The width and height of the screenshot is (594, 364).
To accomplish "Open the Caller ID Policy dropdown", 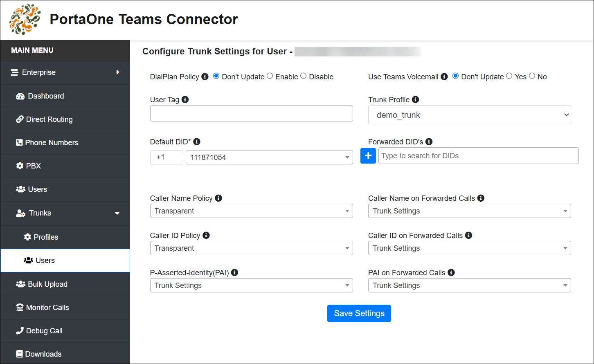I will [x=252, y=248].
